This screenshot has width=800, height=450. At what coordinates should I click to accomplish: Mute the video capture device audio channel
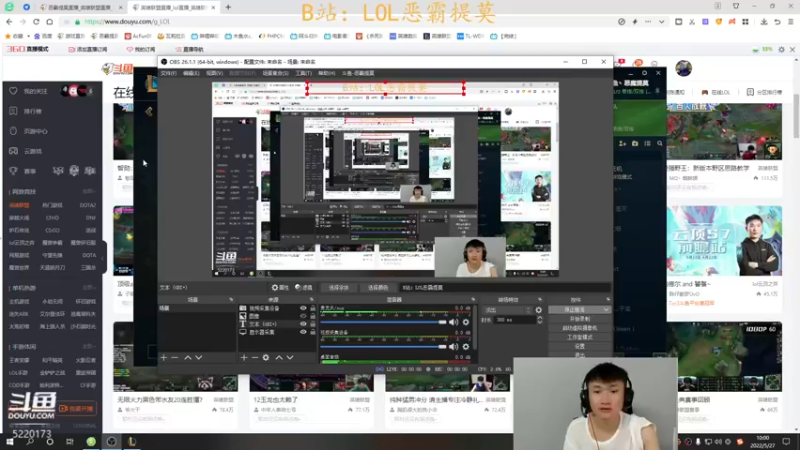[454, 346]
